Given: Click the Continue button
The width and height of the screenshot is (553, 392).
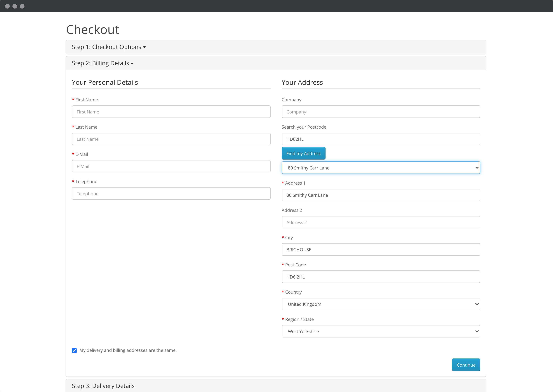Looking at the screenshot, I should tap(466, 365).
